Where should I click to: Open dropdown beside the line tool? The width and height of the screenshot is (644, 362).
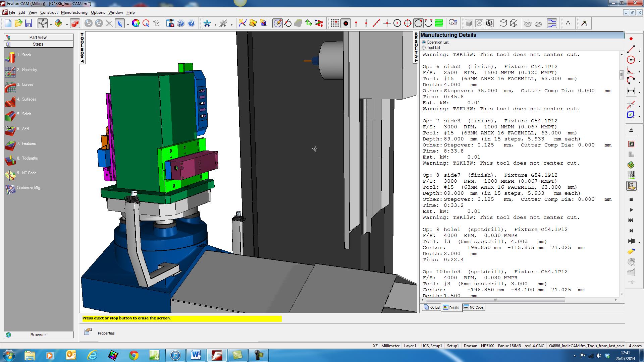pos(640,51)
